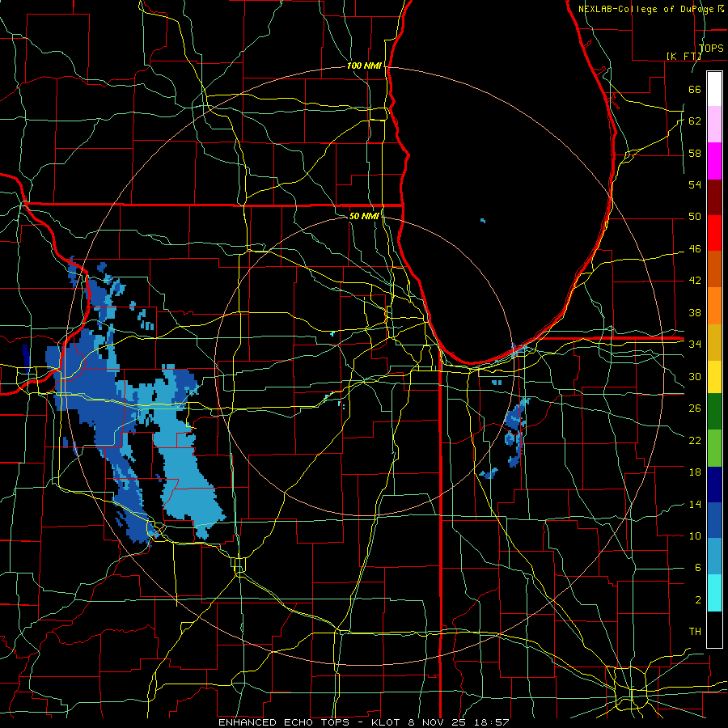Screen dimensions: 728x728
Task: Click the black TH threshold swatch
Action: coord(714,629)
